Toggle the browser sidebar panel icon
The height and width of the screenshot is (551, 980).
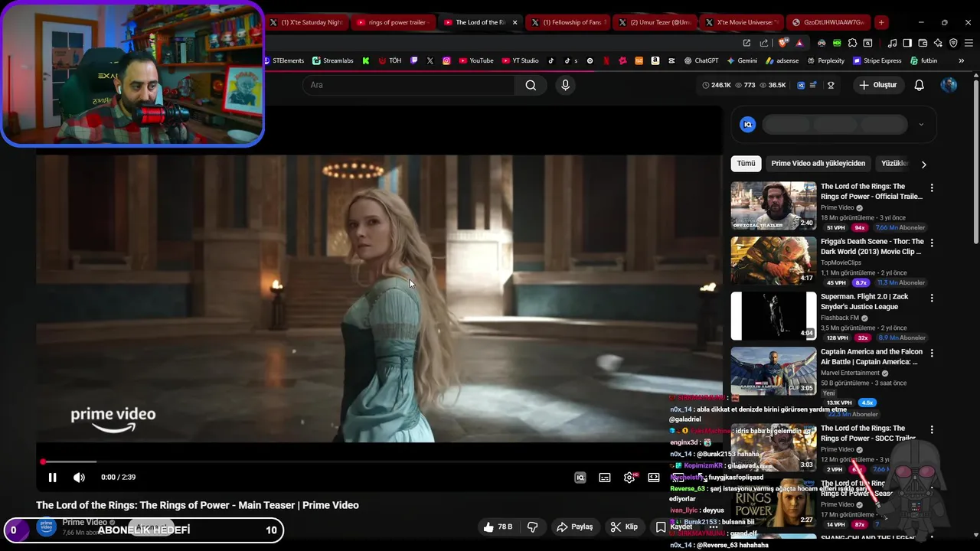click(907, 43)
